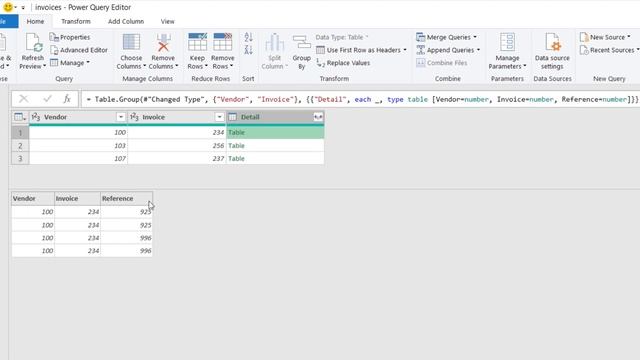Click the Vendor column data type icon
Viewport: 640px width, 360px height.
[x=36, y=117]
